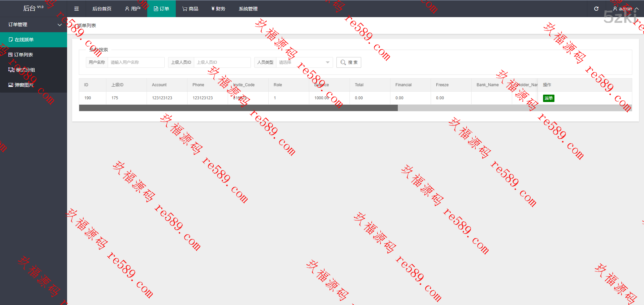The width and height of the screenshot is (644, 305).
Task: Open the 商品 top menu
Action: coord(190,9)
